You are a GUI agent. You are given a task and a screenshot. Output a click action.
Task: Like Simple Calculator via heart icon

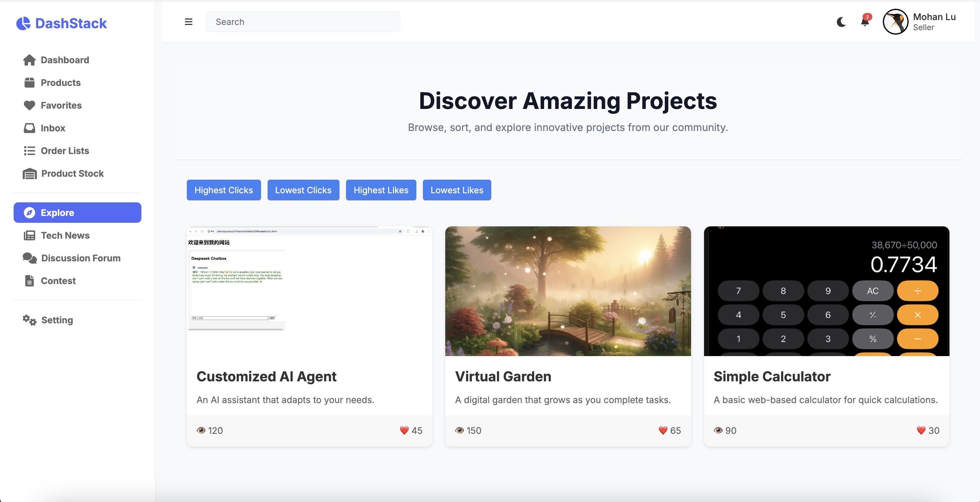pyautogui.click(x=921, y=431)
